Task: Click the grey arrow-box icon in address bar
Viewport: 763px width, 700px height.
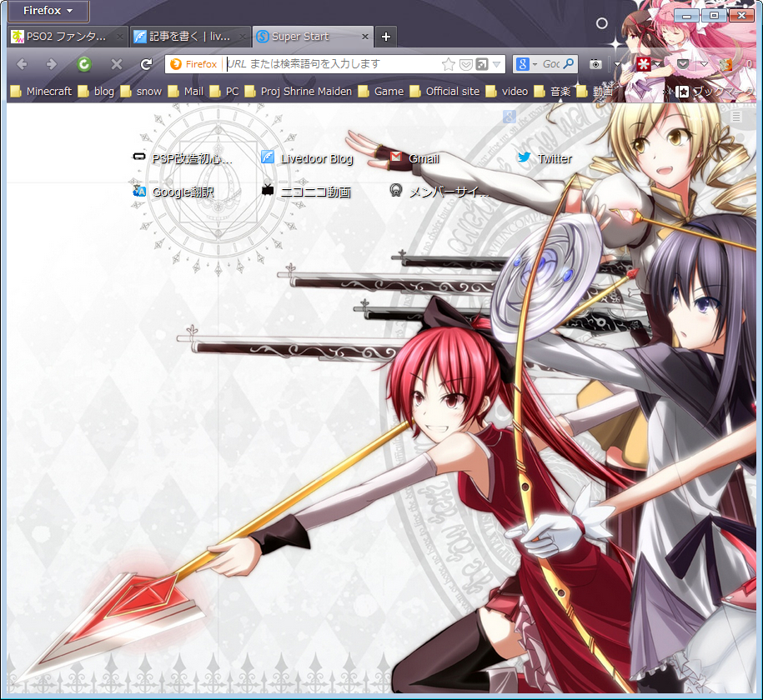Action: pyautogui.click(x=482, y=64)
